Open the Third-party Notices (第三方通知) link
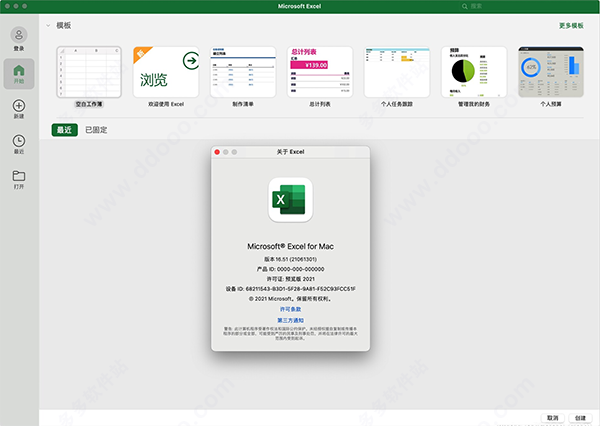 tap(290, 320)
